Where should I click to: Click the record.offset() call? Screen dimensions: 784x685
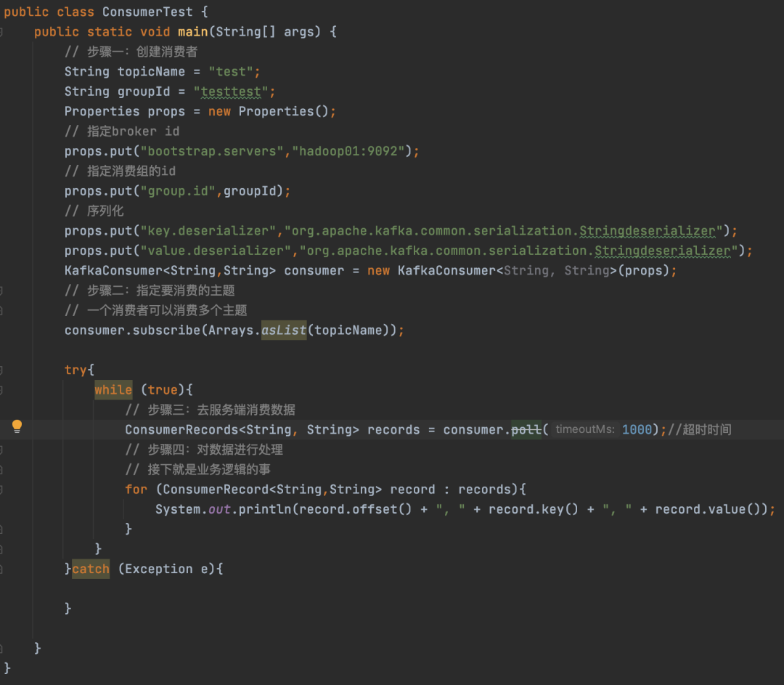[356, 509]
